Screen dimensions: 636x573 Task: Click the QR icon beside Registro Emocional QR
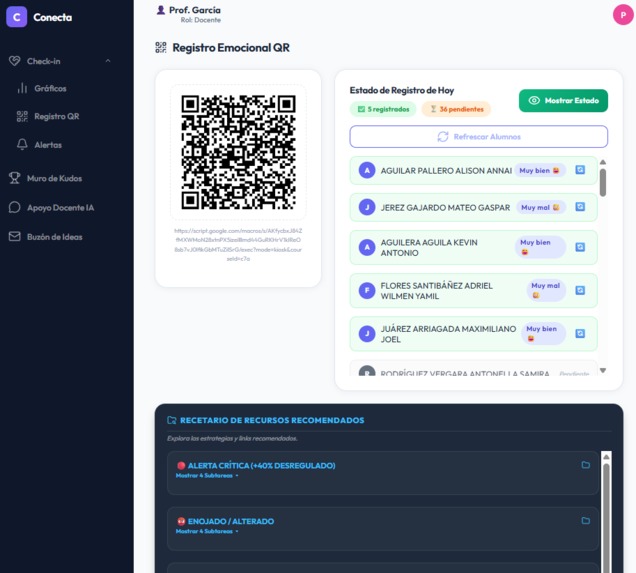[161, 47]
